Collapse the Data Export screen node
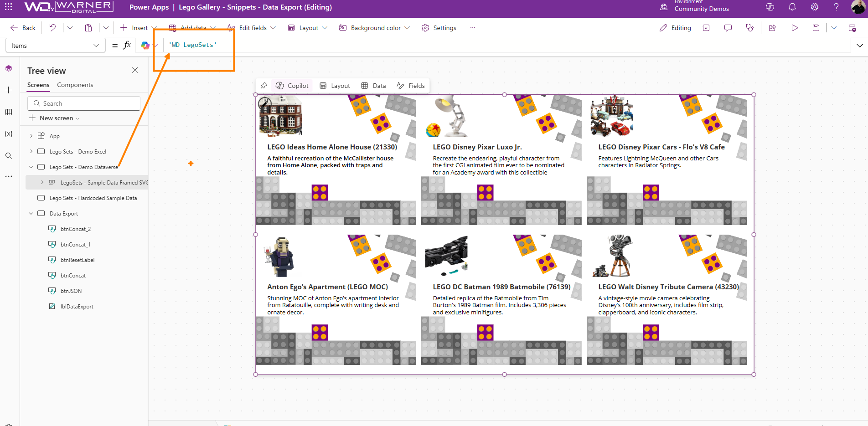The width and height of the screenshot is (868, 426). tap(31, 214)
